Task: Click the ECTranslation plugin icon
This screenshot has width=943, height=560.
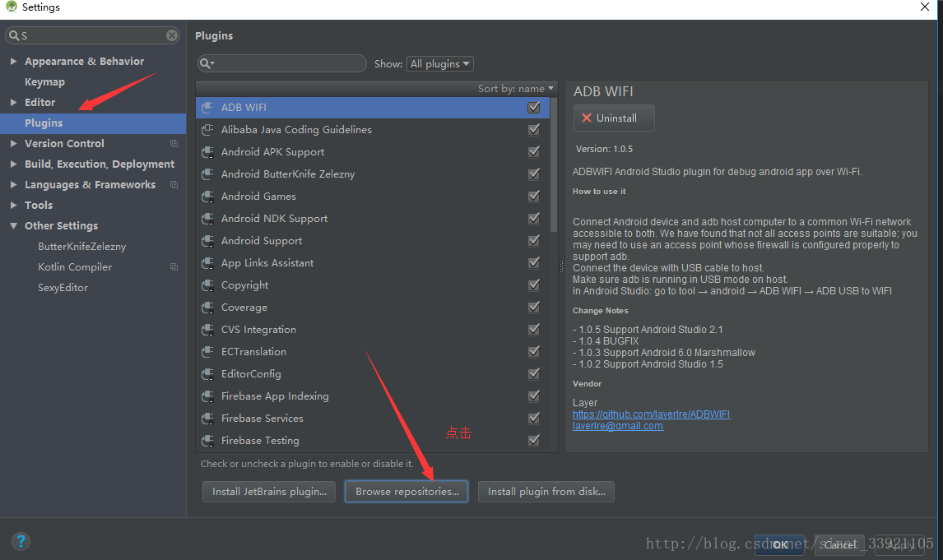Action: click(207, 352)
